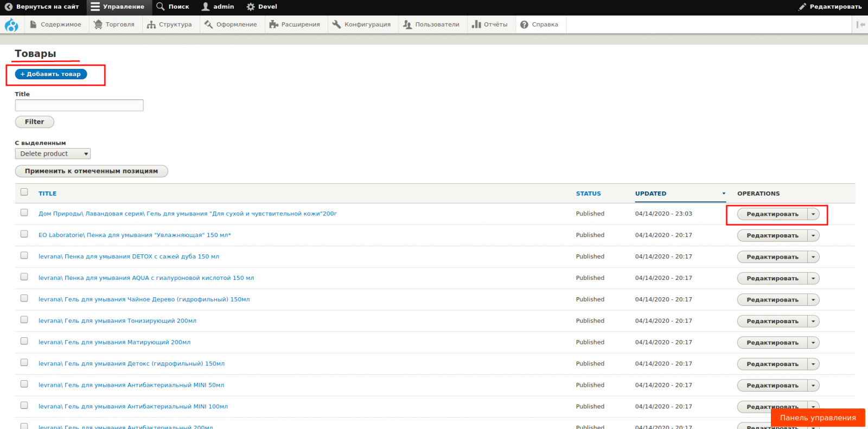The width and height of the screenshot is (868, 429).
Task: Open the Delete product action dropdown
Action: [x=53, y=154]
